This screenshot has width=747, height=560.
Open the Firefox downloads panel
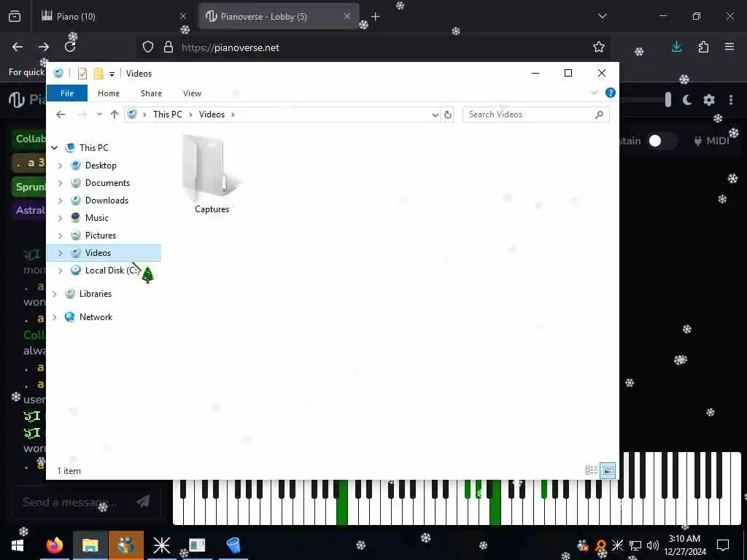pos(676,47)
